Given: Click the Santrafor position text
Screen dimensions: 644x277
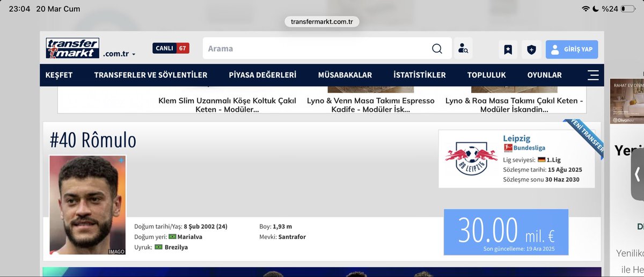Looking at the screenshot, I should 292,237.
